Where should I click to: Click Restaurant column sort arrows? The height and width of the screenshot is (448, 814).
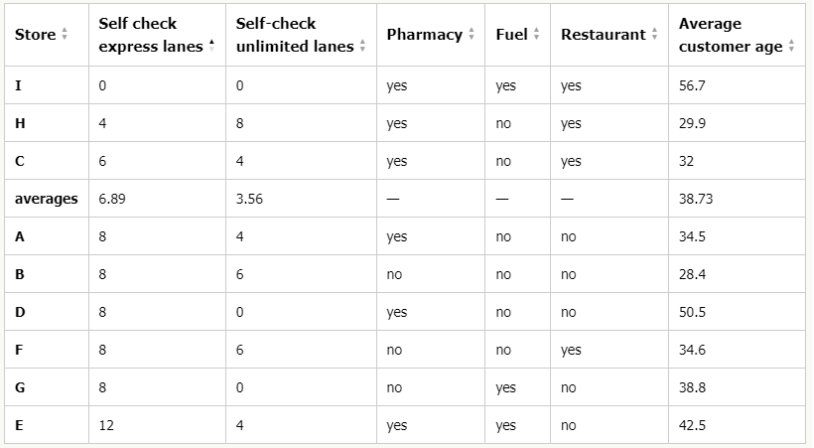tap(654, 34)
